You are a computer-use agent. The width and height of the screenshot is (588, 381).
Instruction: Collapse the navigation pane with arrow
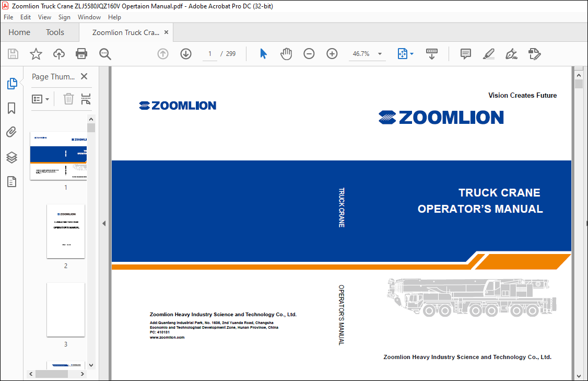(x=104, y=224)
